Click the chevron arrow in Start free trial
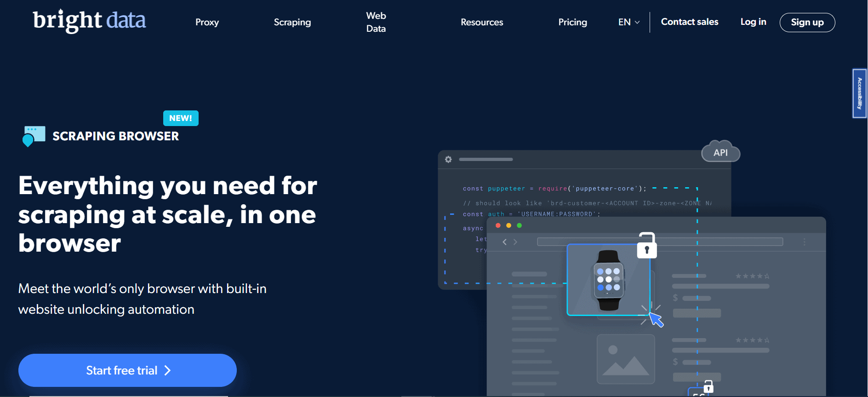The height and width of the screenshot is (397, 868). [x=168, y=370]
